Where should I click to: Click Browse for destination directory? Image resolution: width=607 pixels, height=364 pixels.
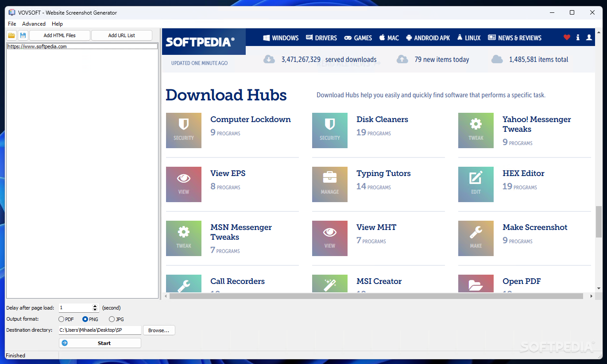point(159,330)
